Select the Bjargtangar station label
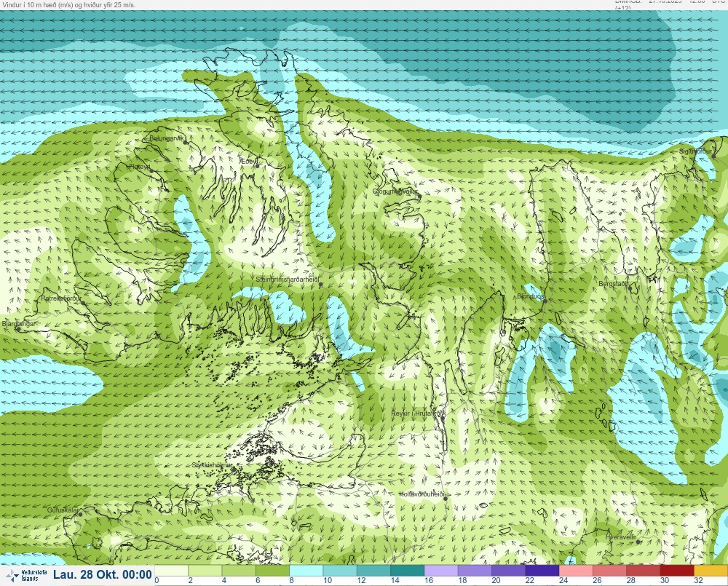728x586 pixels. (x=18, y=324)
